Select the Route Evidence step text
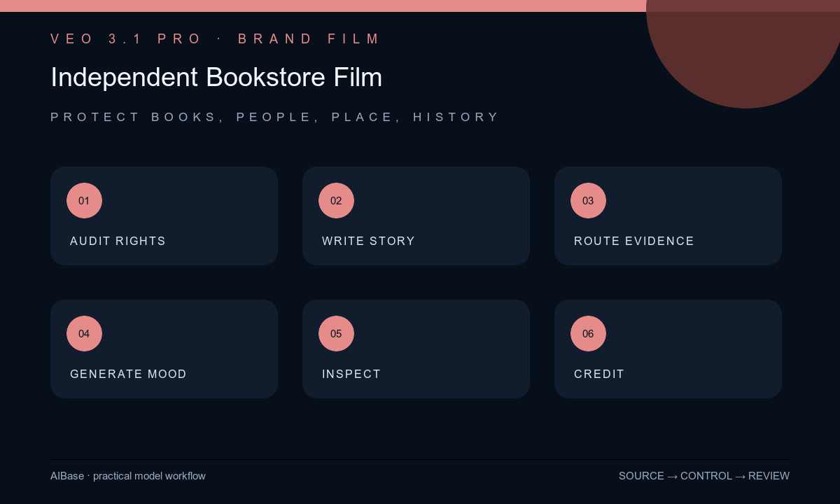This screenshot has height=504, width=840. (x=634, y=241)
